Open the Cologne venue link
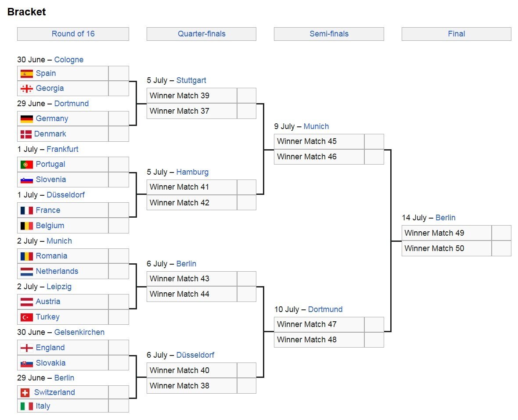The height and width of the screenshot is (420, 518). [x=68, y=60]
